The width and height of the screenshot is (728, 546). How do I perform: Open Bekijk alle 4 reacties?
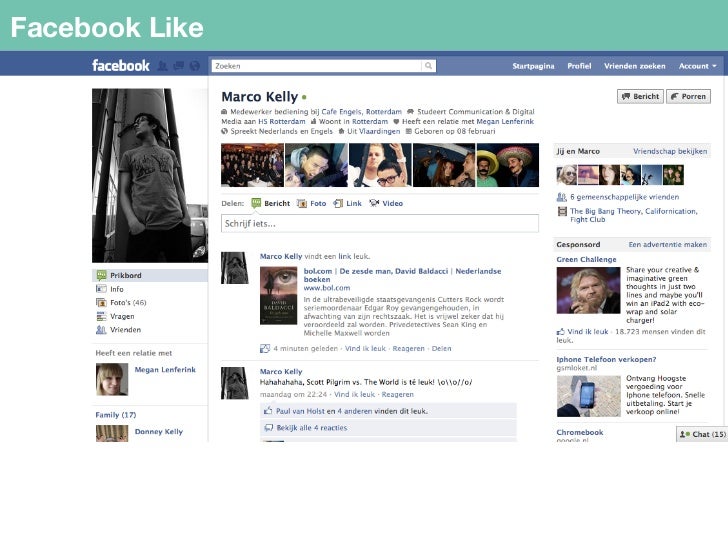(x=312, y=428)
